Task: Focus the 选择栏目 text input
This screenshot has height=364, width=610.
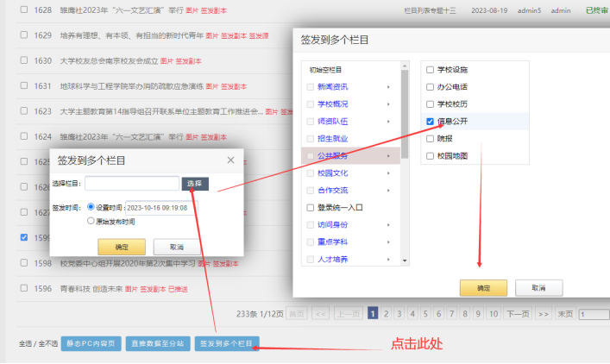Action: click(132, 183)
